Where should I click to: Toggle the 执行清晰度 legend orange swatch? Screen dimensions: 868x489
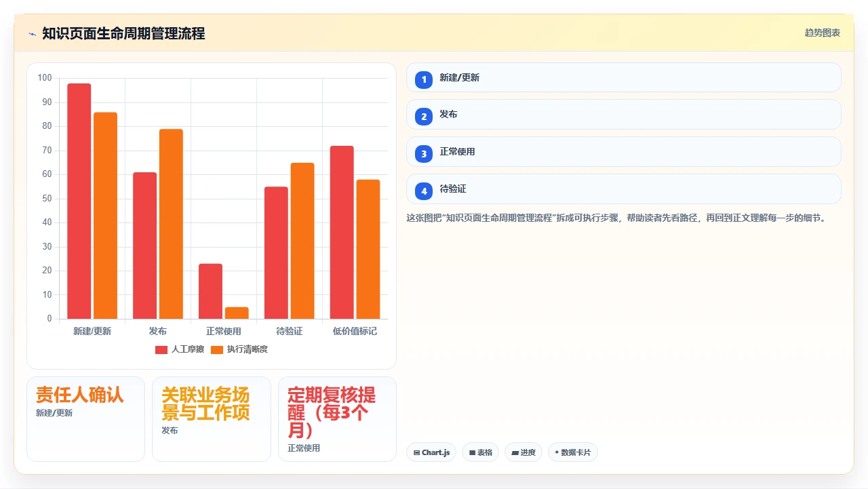(217, 350)
